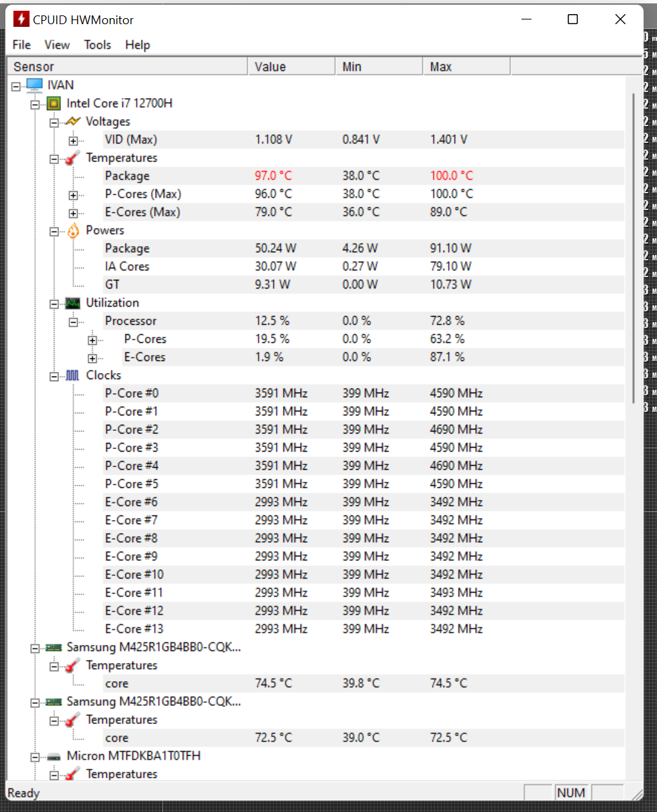Expand the VID (Max) row
Screen dimensions: 657x812
tap(72, 140)
